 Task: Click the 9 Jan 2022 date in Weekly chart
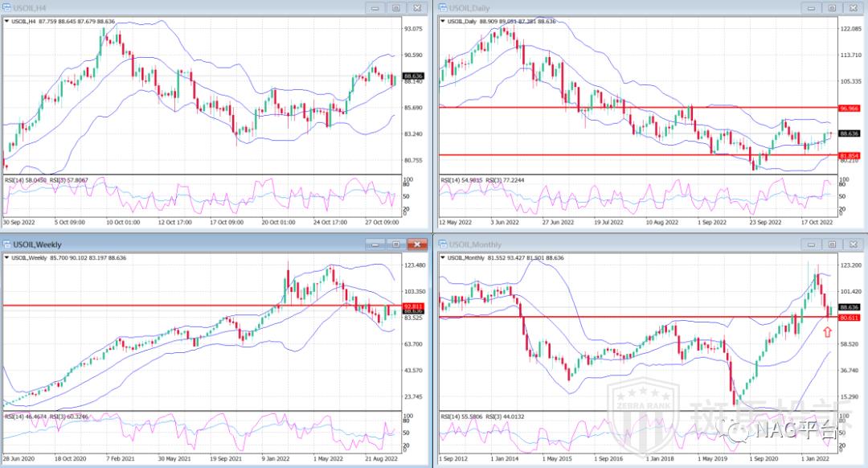coord(275,458)
